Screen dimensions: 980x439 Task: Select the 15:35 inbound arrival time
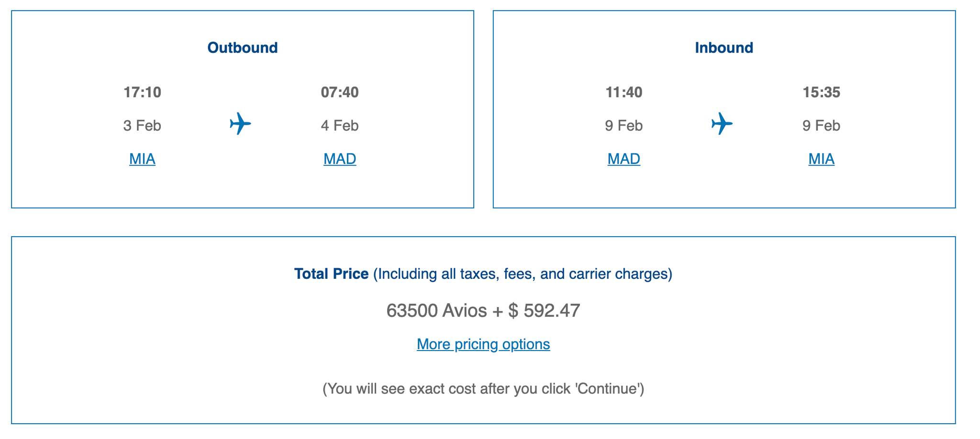click(x=822, y=92)
